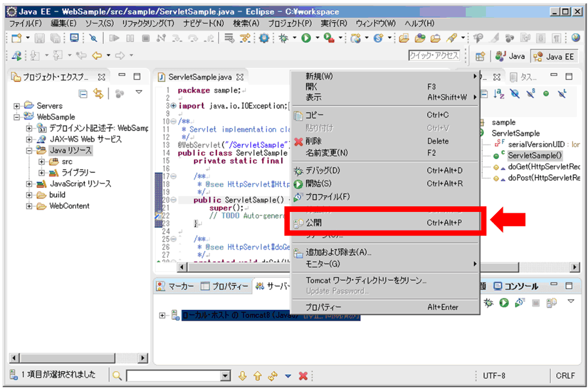Expand the Servers folder in project tree
The image size is (588, 389).
pyautogui.click(x=17, y=106)
